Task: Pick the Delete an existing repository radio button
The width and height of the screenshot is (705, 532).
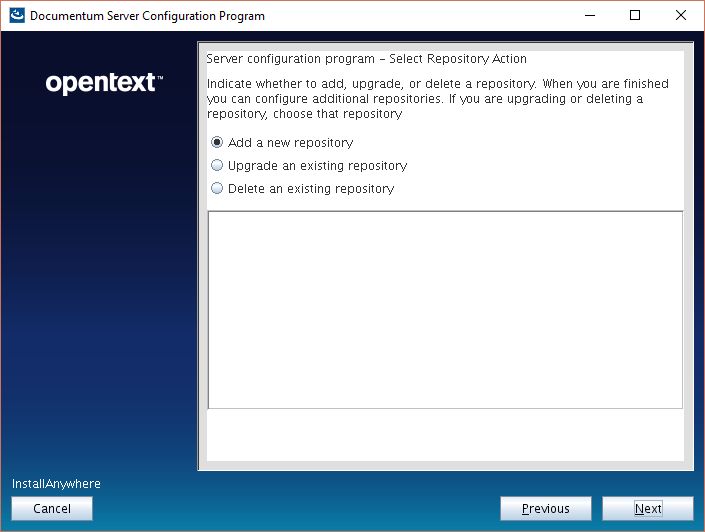Action: click(217, 189)
